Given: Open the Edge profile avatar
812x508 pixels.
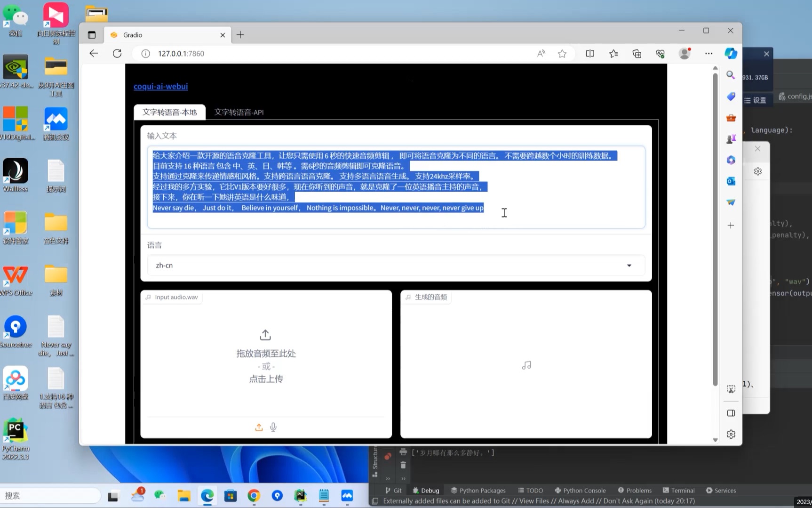Looking at the screenshot, I should coord(685,53).
